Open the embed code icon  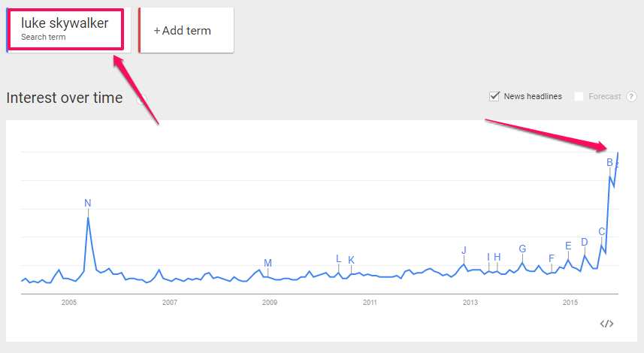pyautogui.click(x=606, y=324)
